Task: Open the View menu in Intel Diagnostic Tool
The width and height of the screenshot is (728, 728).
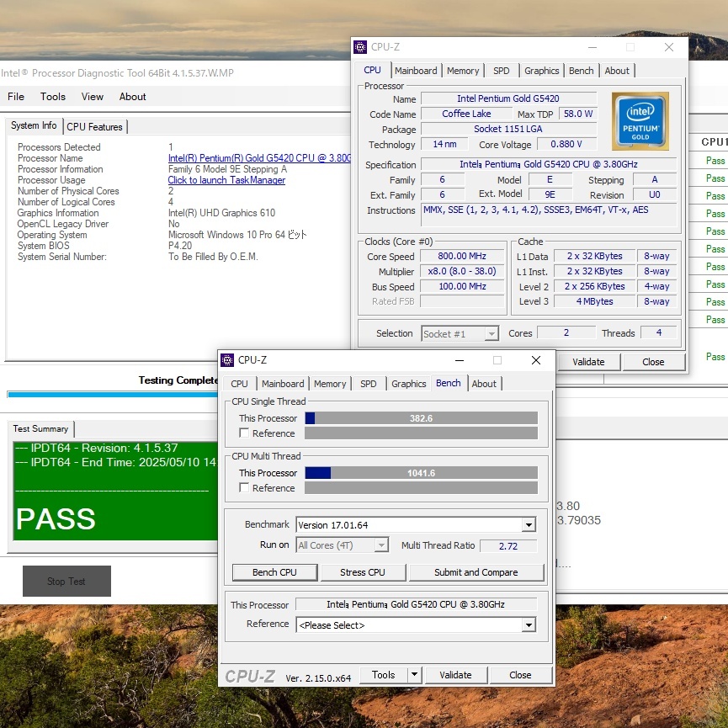Action: point(93,97)
